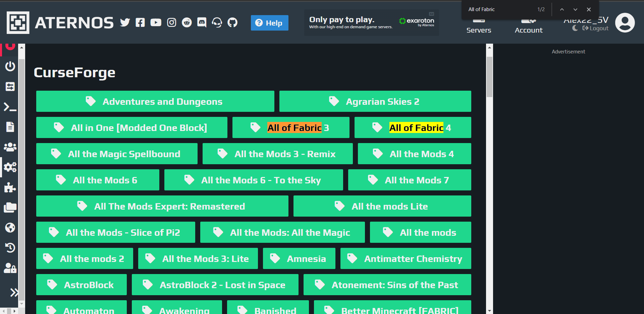Open the Server power page in sidebar
This screenshot has height=314, width=644.
point(10,66)
